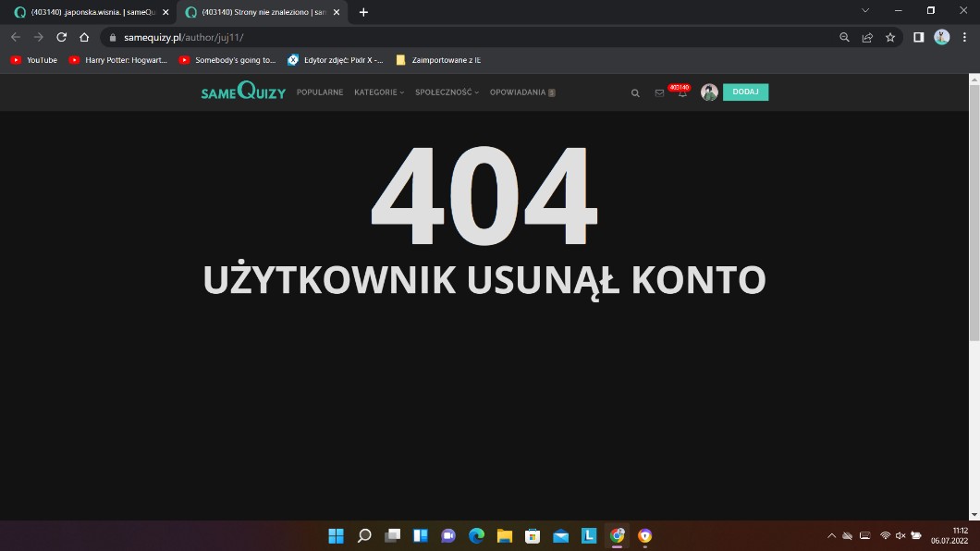The image size is (980, 551).
Task: Expand the SPOŁECZNOŚĆ dropdown menu
Action: point(447,92)
